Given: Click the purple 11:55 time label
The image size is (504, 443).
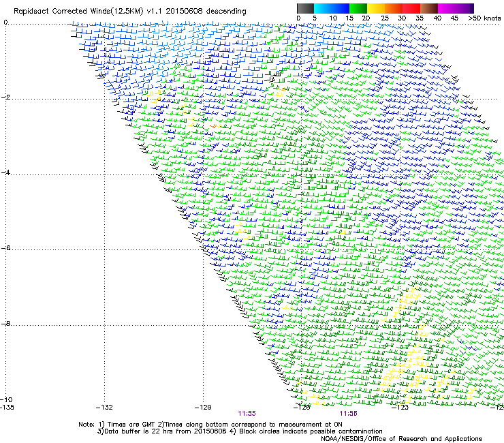Looking at the screenshot, I should [x=247, y=414].
